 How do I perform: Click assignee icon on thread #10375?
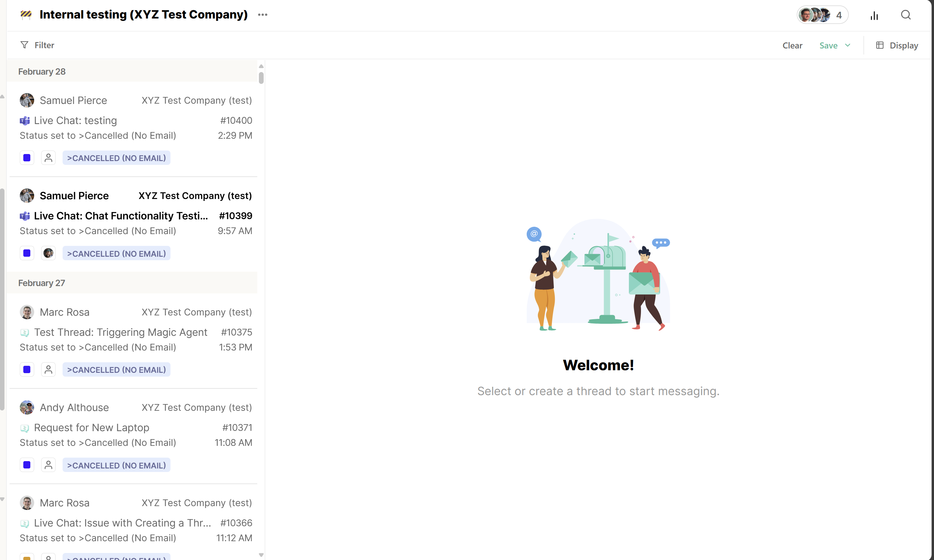48,369
